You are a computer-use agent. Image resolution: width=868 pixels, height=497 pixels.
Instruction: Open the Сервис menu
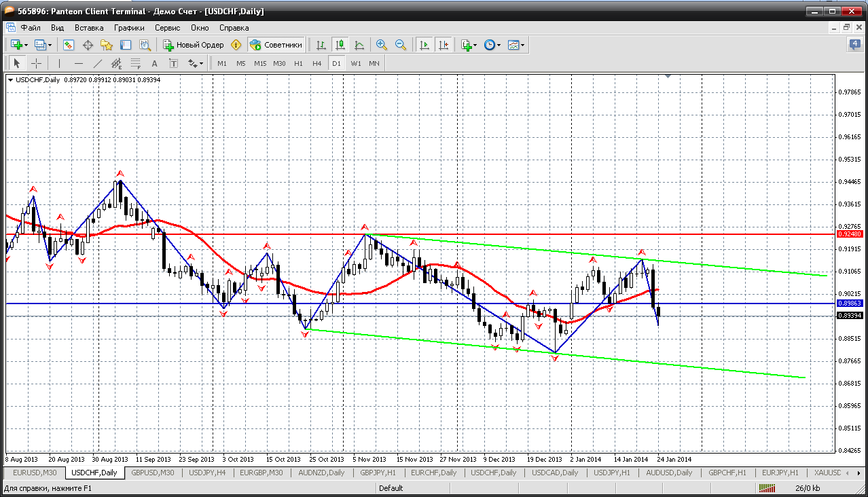(167, 28)
